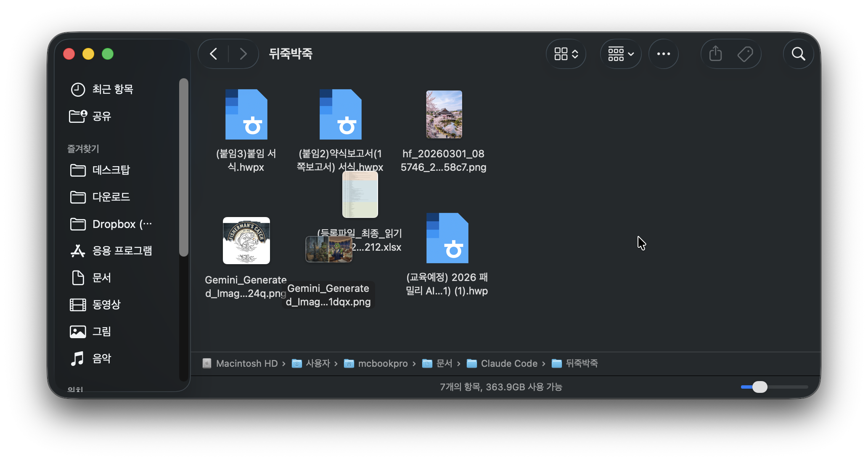Click the Tags icon in toolbar
868x461 pixels.
745,54
